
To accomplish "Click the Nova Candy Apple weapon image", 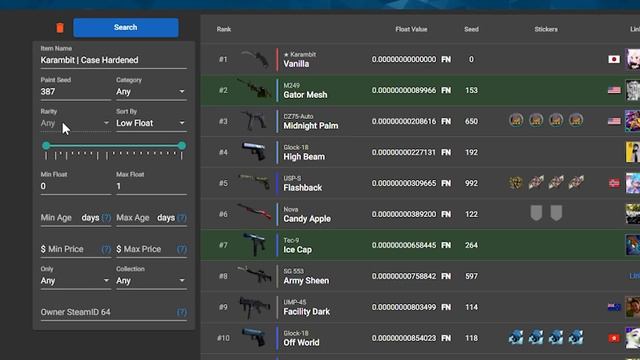I will click(255, 213).
